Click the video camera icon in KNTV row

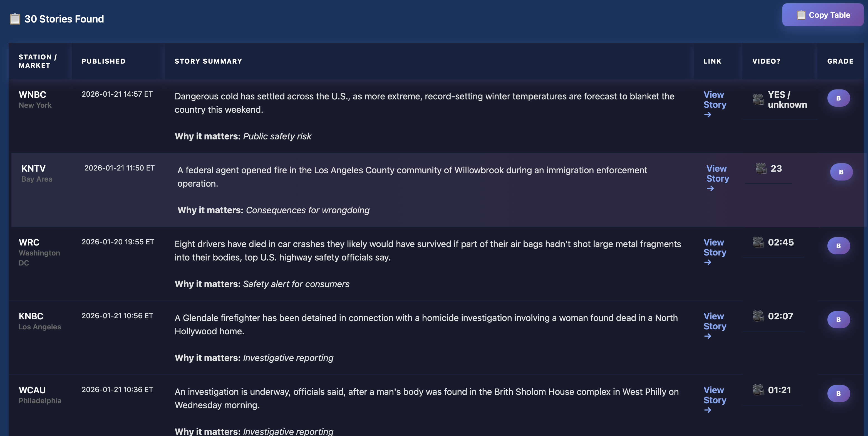761,168
